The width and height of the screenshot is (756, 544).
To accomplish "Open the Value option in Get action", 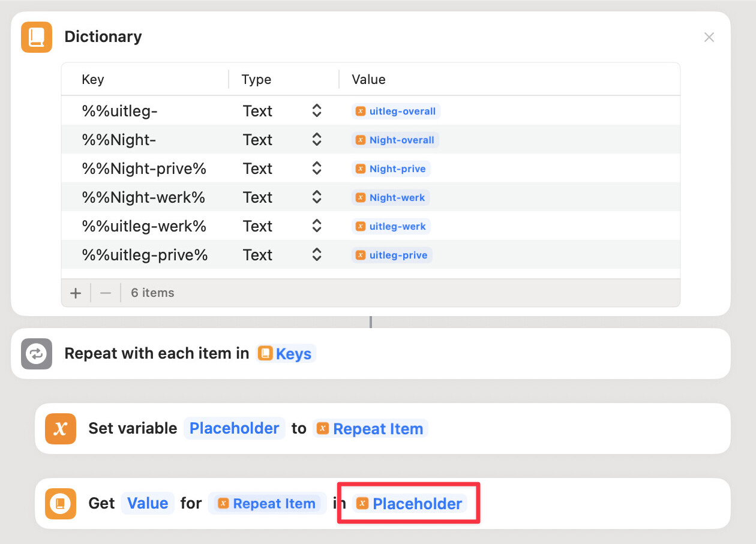I will coord(148,503).
